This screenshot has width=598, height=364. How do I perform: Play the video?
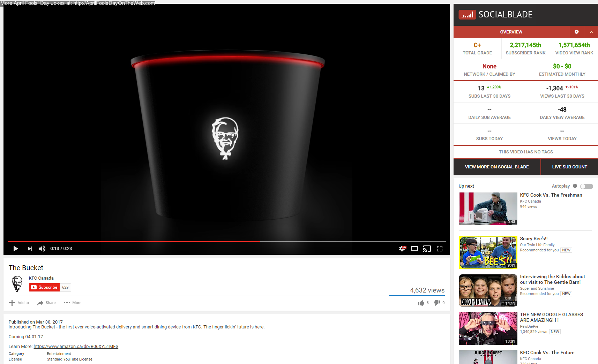[15, 249]
